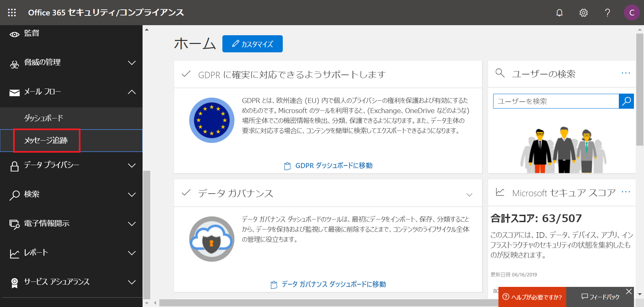
Task: Click the Microsoft セキュア スコア chart icon
Action: 500,192
